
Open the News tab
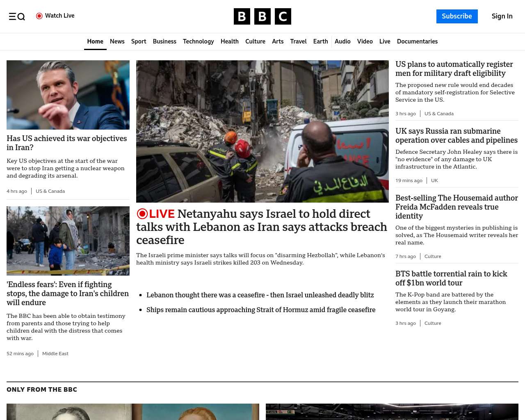coord(117,41)
